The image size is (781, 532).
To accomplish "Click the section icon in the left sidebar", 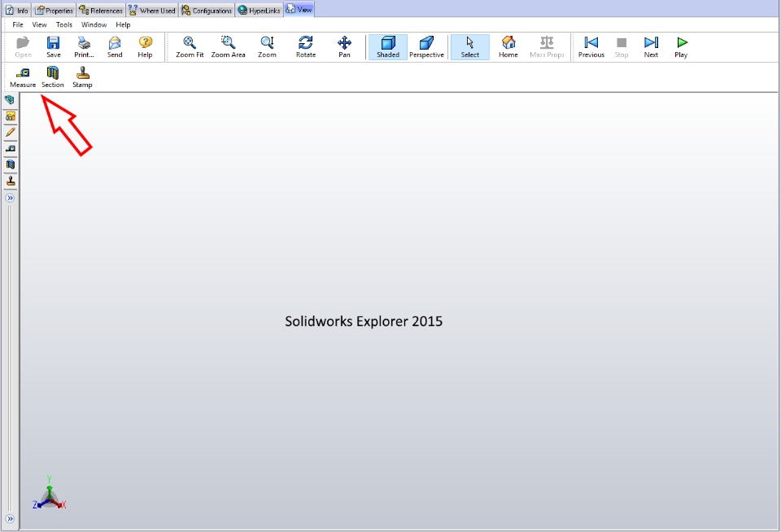I will click(10, 164).
